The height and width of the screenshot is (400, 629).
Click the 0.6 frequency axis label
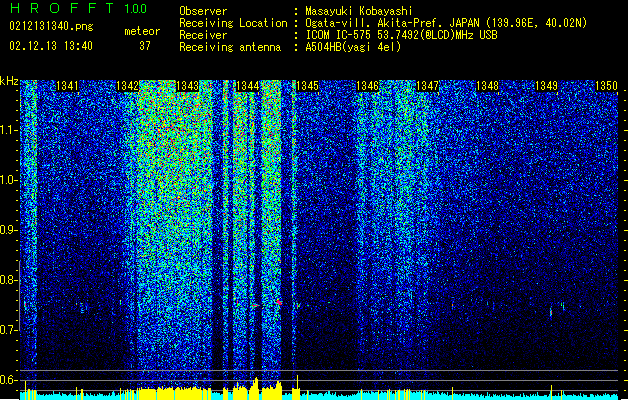click(x=8, y=380)
